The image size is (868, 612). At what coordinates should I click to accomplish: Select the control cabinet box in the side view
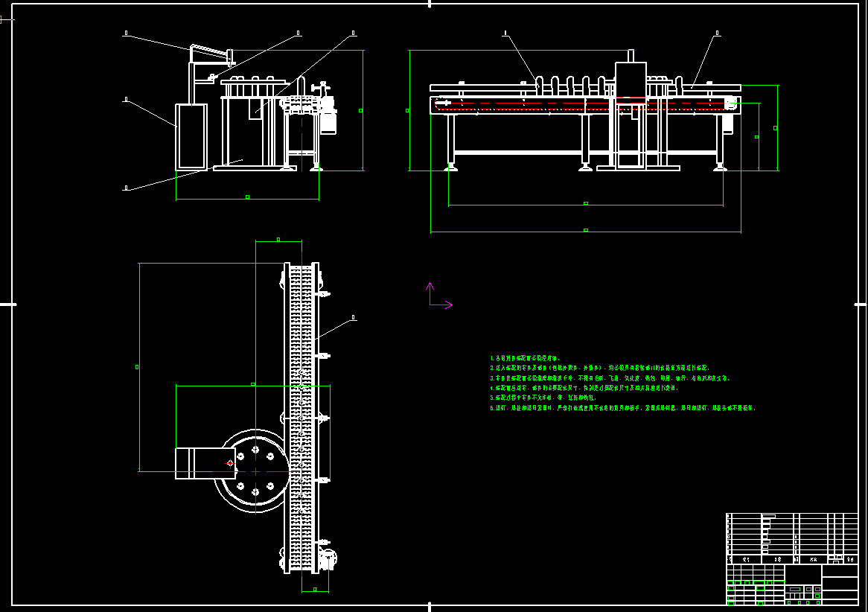pos(191,137)
